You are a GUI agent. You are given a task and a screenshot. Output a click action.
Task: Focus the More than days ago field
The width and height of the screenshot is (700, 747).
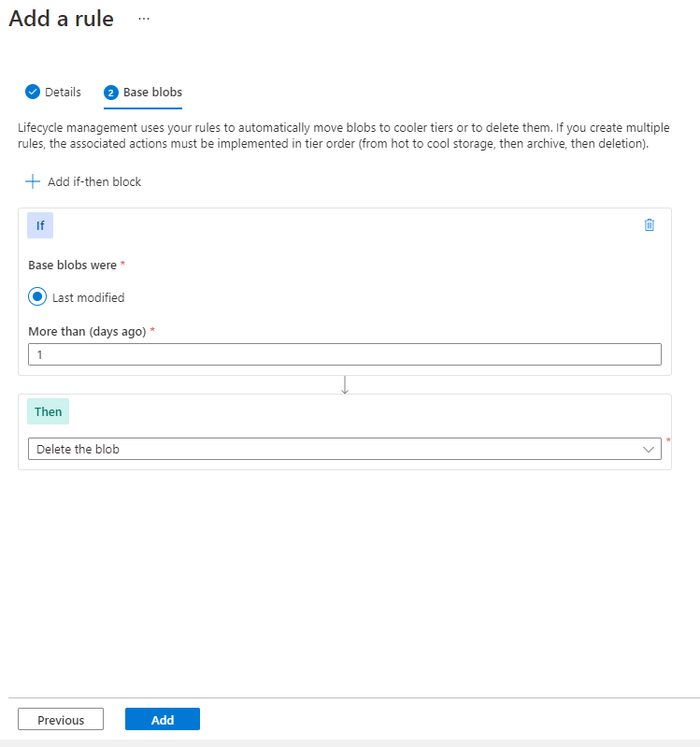[345, 354]
